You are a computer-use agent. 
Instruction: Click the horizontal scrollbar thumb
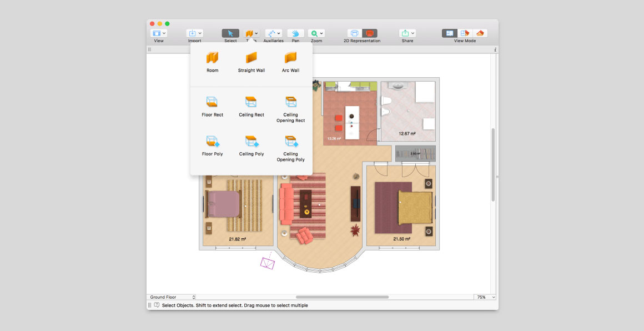[x=342, y=297]
